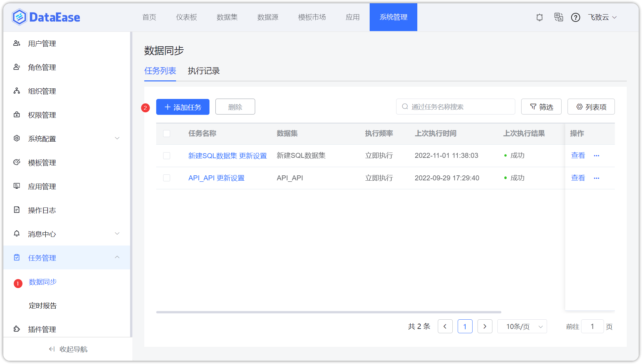This screenshot has height=364, width=642.
Task: Check the API_API task row checkbox
Action: tap(166, 178)
